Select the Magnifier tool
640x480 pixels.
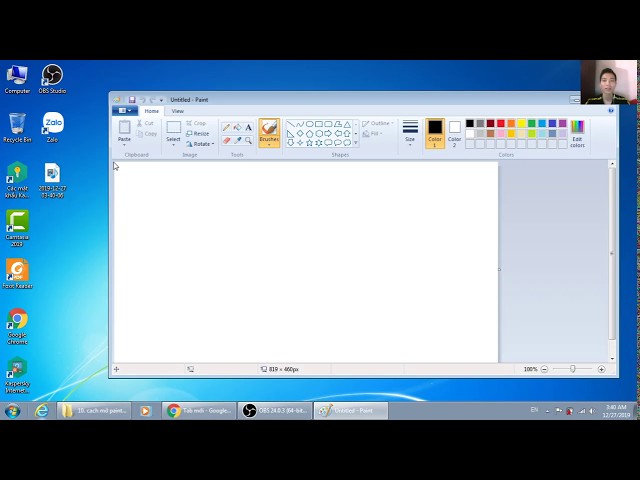click(248, 140)
